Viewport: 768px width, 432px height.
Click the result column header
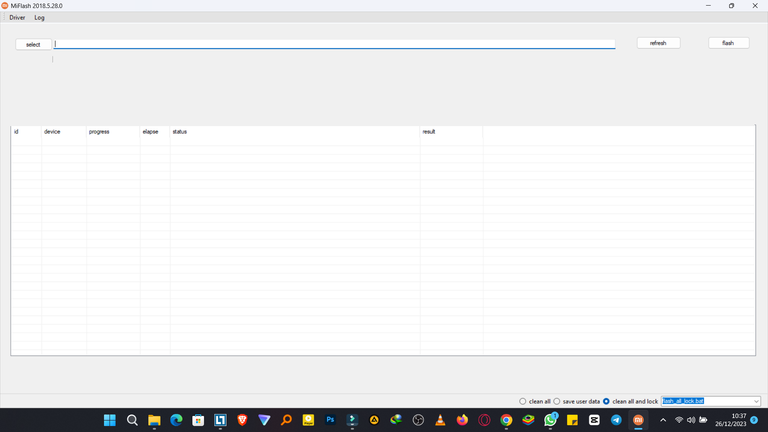coord(451,132)
